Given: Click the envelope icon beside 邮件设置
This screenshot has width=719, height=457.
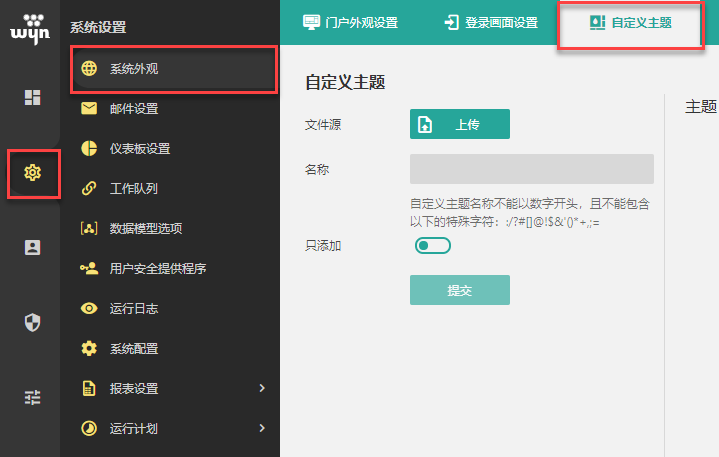Looking at the screenshot, I should (89, 108).
